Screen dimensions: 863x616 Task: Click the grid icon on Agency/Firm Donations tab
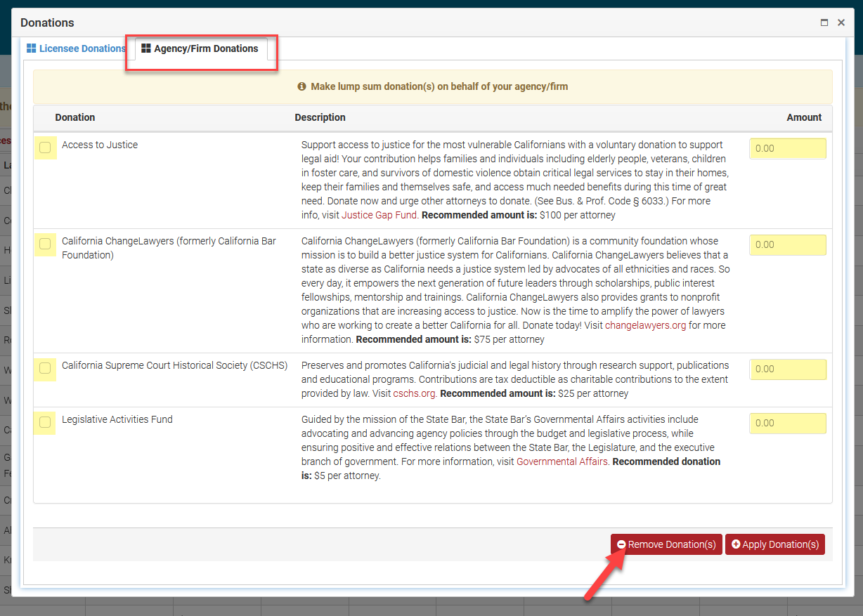(x=146, y=48)
